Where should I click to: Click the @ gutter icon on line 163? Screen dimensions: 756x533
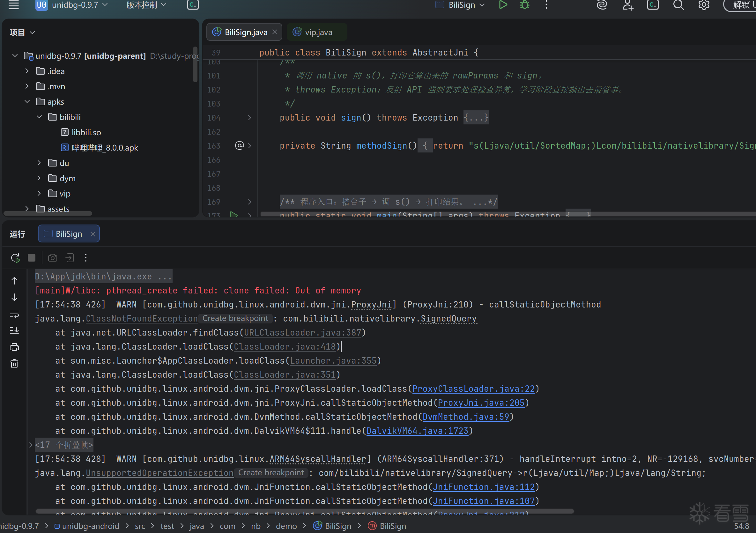coord(239,145)
